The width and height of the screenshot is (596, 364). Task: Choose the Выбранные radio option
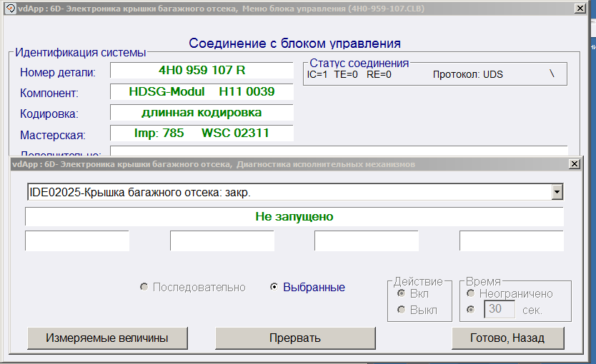click(x=274, y=287)
